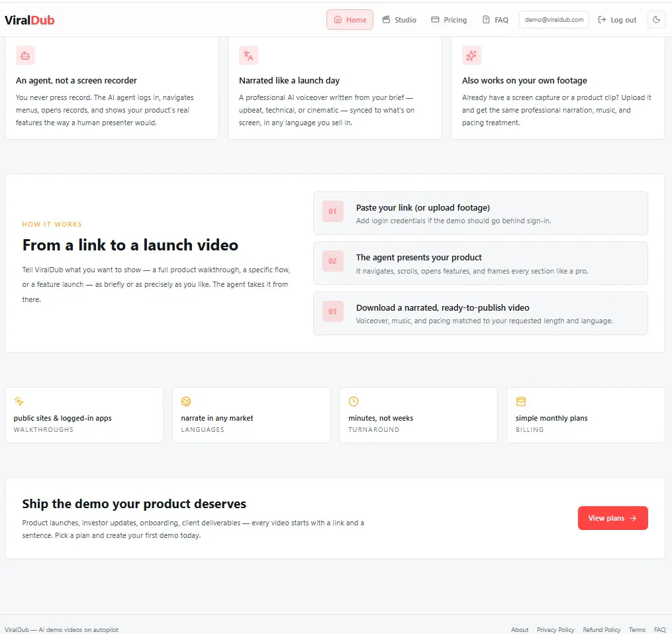672x634 pixels.
Task: Click the 01 step badge
Action: (x=332, y=211)
